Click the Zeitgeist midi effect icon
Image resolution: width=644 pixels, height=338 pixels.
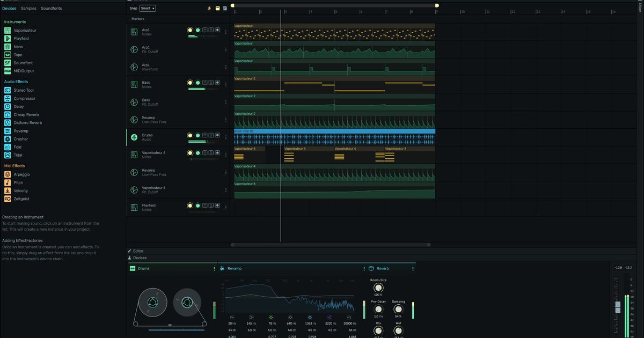pyautogui.click(x=8, y=199)
